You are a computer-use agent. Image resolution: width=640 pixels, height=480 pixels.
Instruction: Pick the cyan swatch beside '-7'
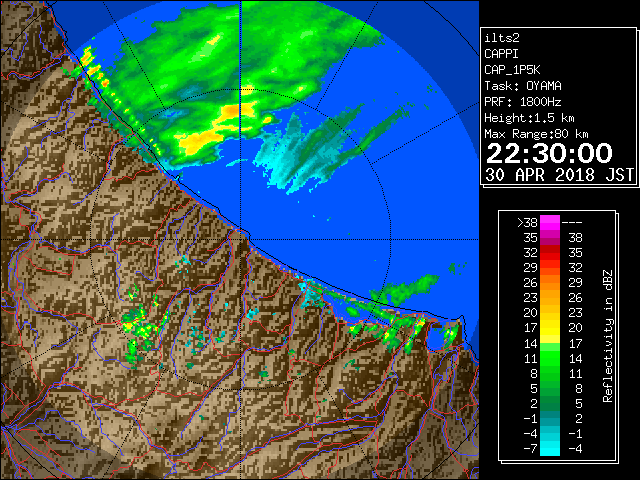click(x=550, y=449)
